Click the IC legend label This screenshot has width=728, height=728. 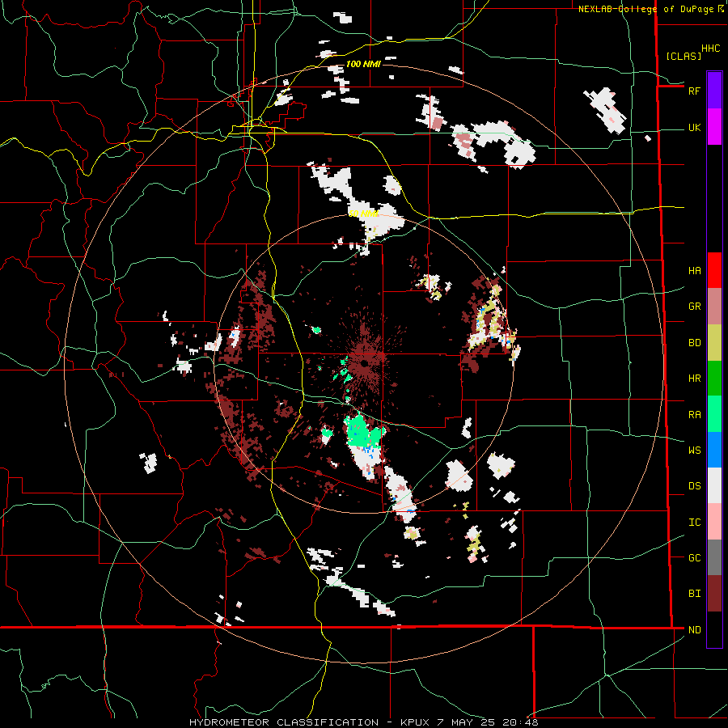[694, 523]
